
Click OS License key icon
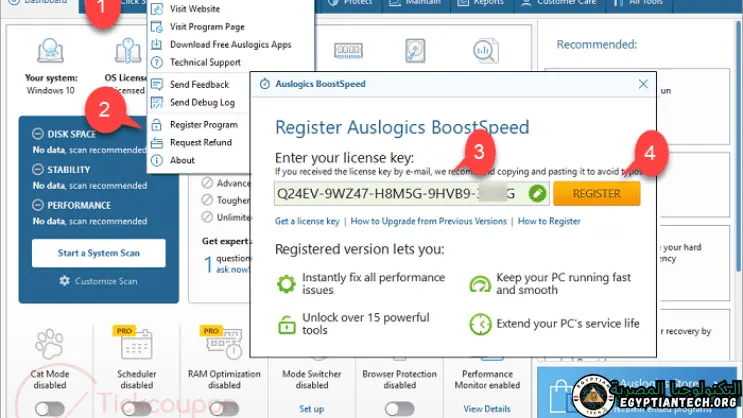tap(128, 50)
